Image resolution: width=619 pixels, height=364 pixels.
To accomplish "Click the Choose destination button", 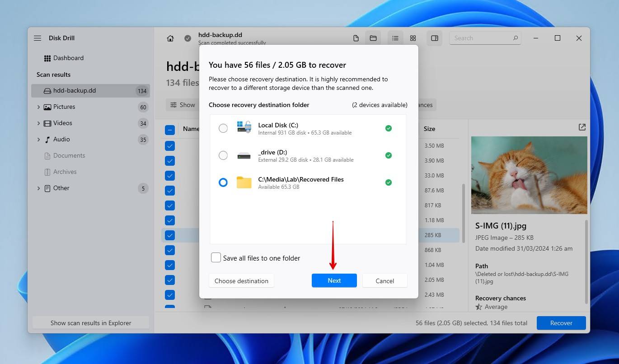I will point(241,281).
